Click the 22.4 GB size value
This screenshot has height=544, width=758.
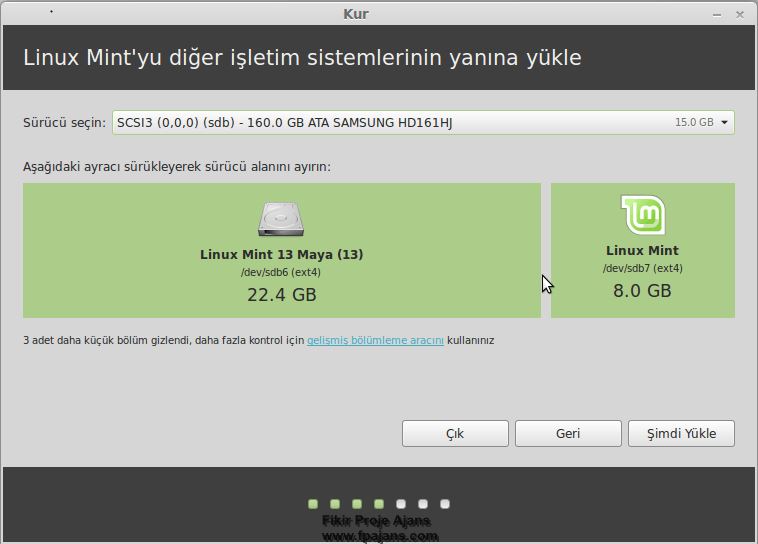(281, 294)
